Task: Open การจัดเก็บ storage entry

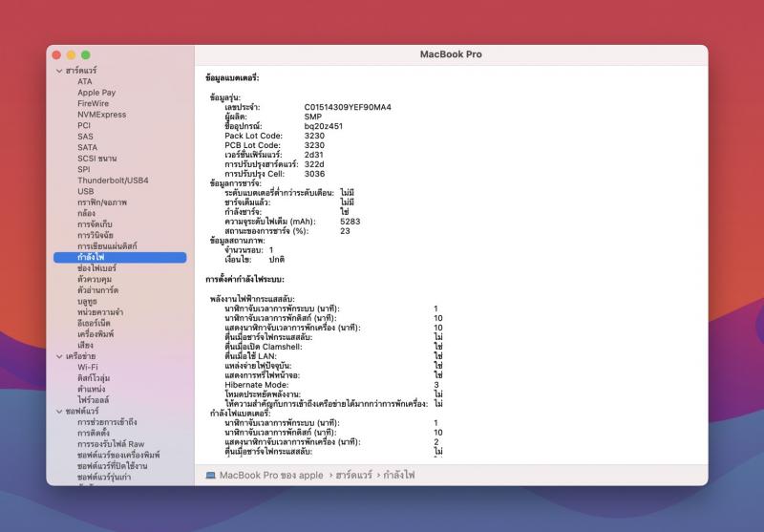Action: (95, 224)
